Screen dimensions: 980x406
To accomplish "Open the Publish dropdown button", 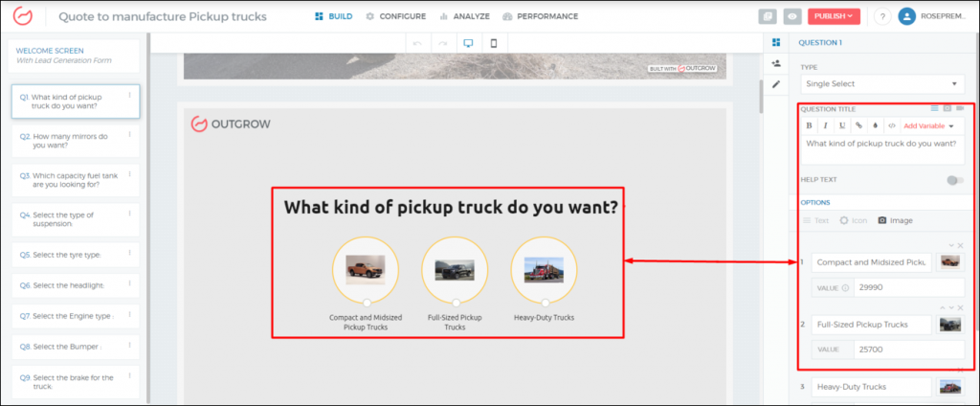I will [x=834, y=16].
